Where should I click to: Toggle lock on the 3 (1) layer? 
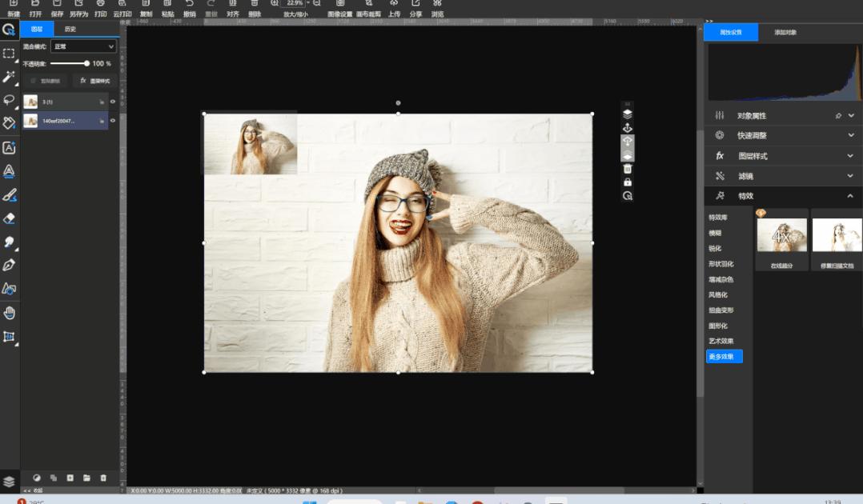click(x=102, y=102)
